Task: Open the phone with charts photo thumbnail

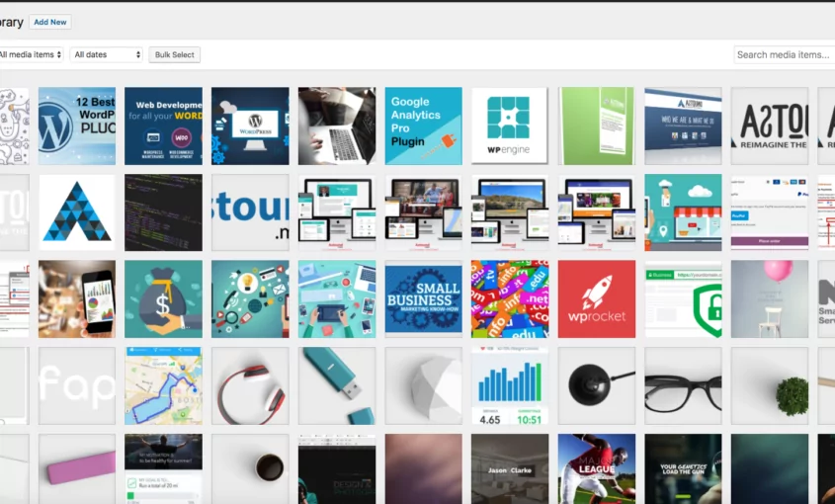Action: (77, 298)
